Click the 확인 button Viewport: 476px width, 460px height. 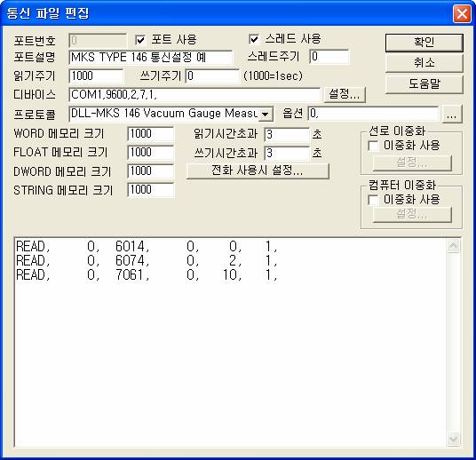(x=424, y=43)
